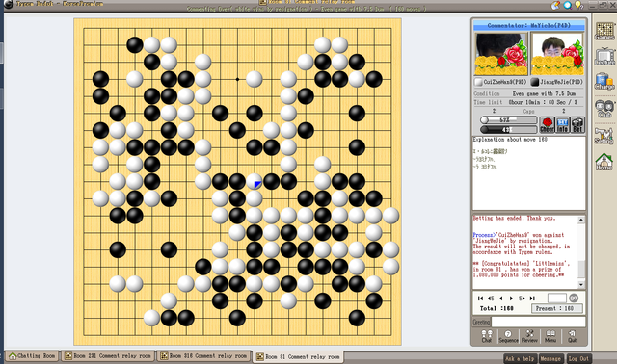This screenshot has height=364, width=617.
Task: Click the 'Total :160' label
Action: pos(496,308)
